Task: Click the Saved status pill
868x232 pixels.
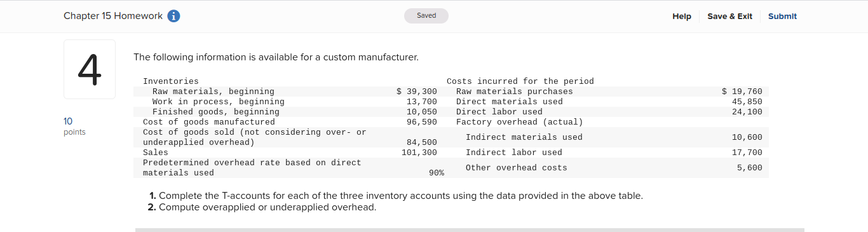Action: coord(426,15)
